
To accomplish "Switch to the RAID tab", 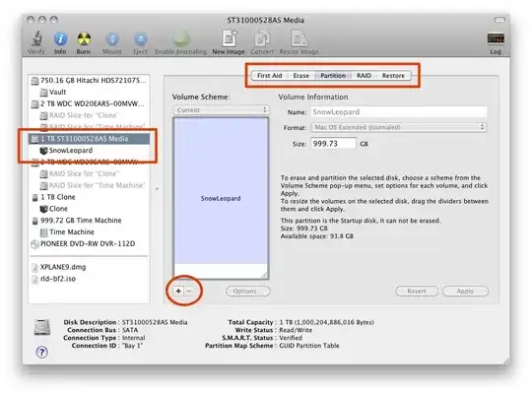I will click(x=364, y=75).
